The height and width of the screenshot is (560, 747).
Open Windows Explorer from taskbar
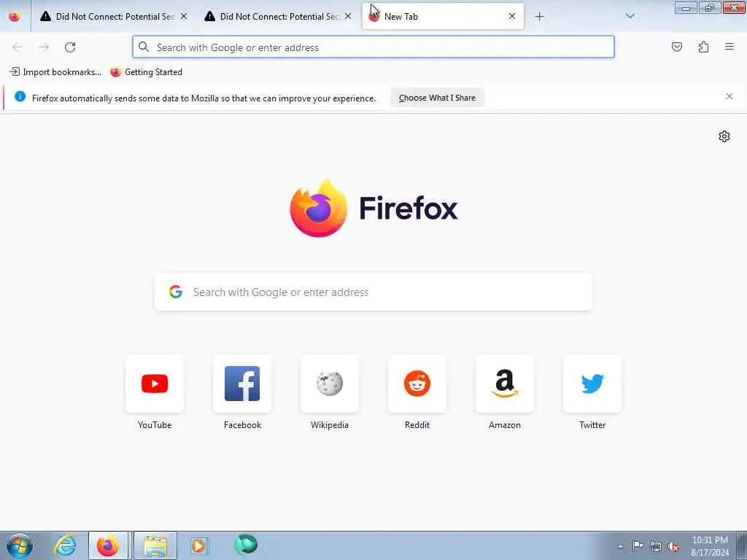pyautogui.click(x=155, y=545)
